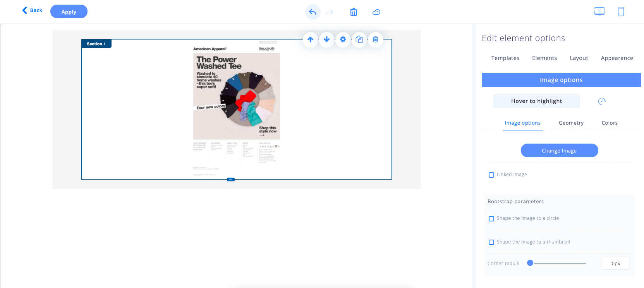The width and height of the screenshot is (644, 288).
Task: Click the undo arrow icon
Action: (313, 12)
